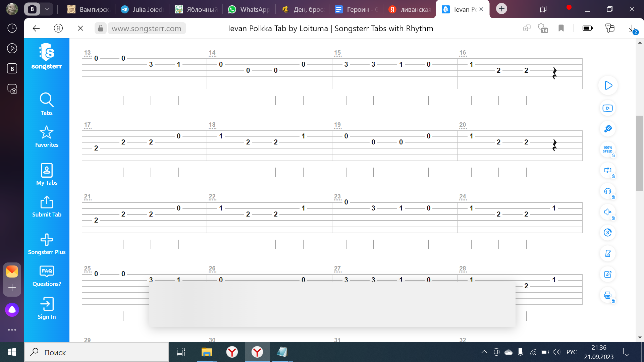Click the page vertical scrollbar thumb
Viewport: 644px width, 362px height.
640,153
